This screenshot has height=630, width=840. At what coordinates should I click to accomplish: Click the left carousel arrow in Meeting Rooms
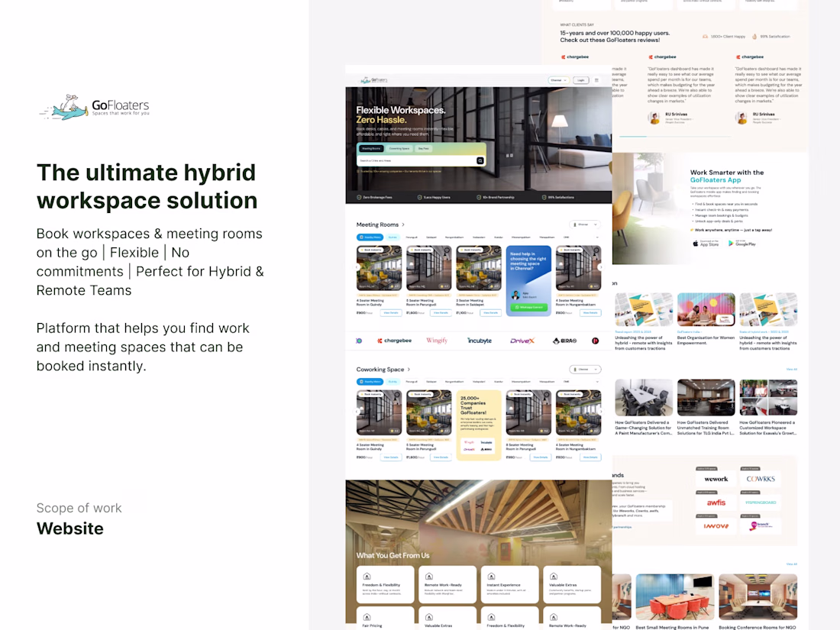click(357, 267)
